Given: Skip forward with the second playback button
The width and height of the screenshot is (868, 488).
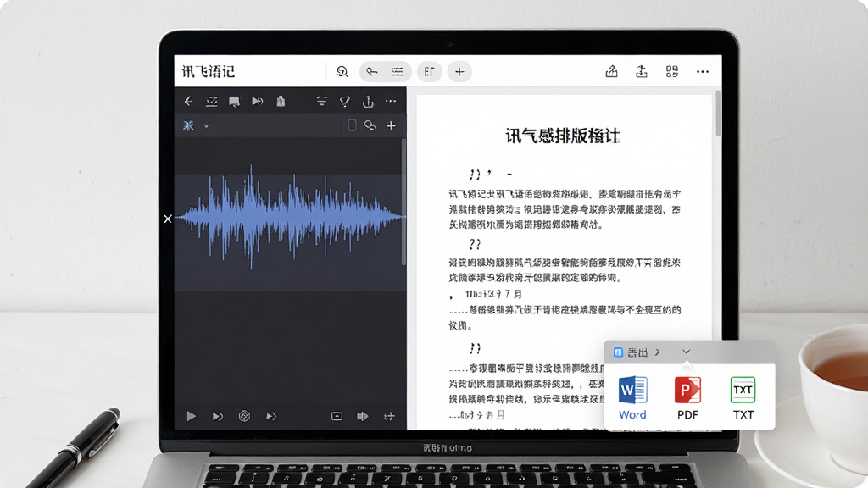Looking at the screenshot, I should (x=218, y=416).
